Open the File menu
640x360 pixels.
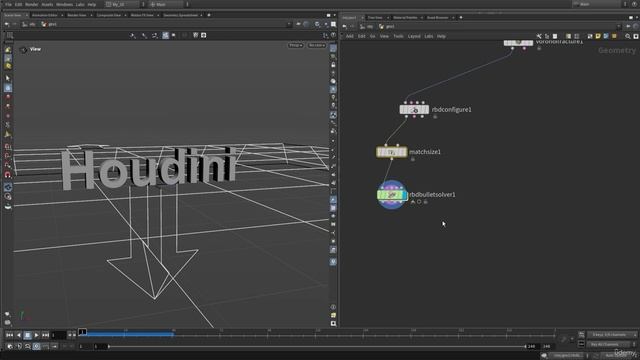point(8,4)
